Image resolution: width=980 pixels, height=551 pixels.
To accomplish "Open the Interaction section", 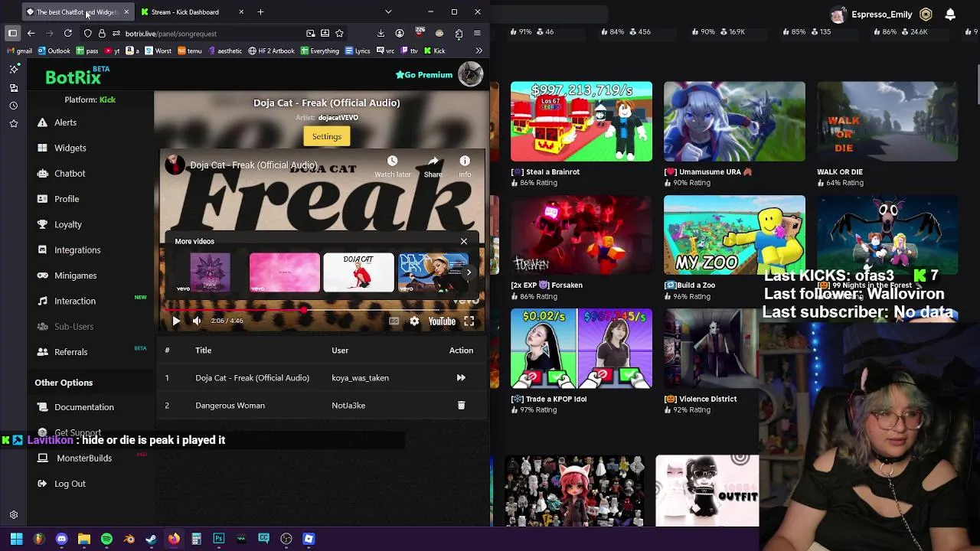I will 75,301.
